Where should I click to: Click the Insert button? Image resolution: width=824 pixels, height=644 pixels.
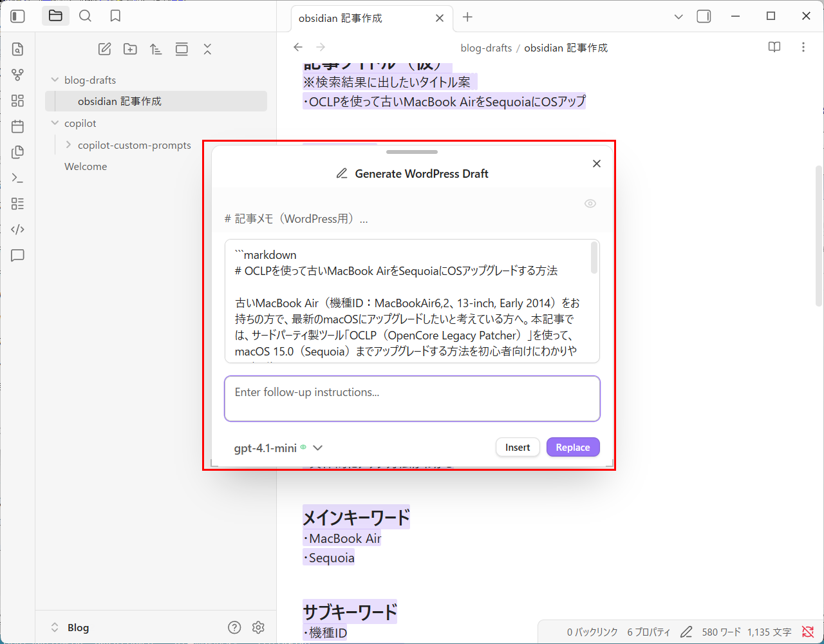click(518, 447)
